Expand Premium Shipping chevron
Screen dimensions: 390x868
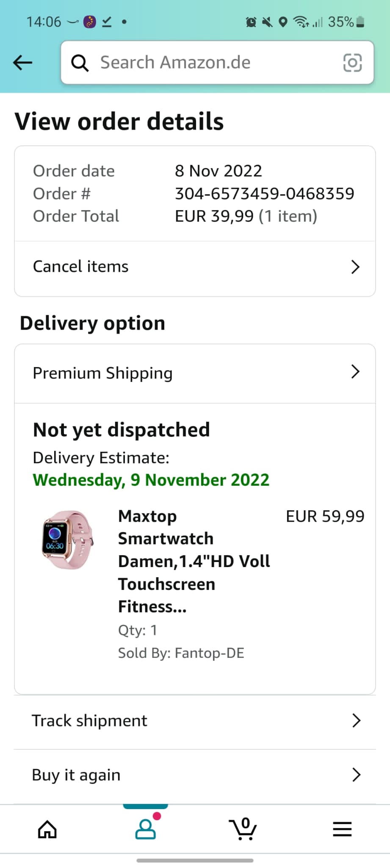(355, 372)
